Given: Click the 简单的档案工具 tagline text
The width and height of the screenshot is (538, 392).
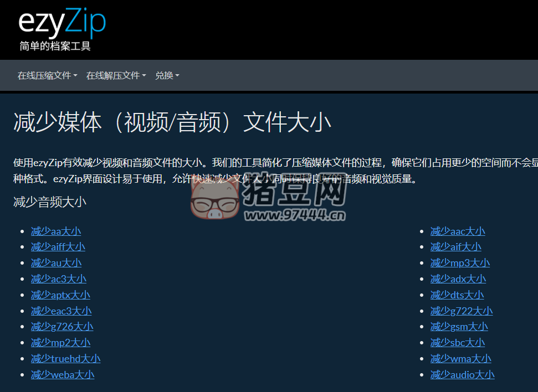Looking at the screenshot, I should pos(55,46).
